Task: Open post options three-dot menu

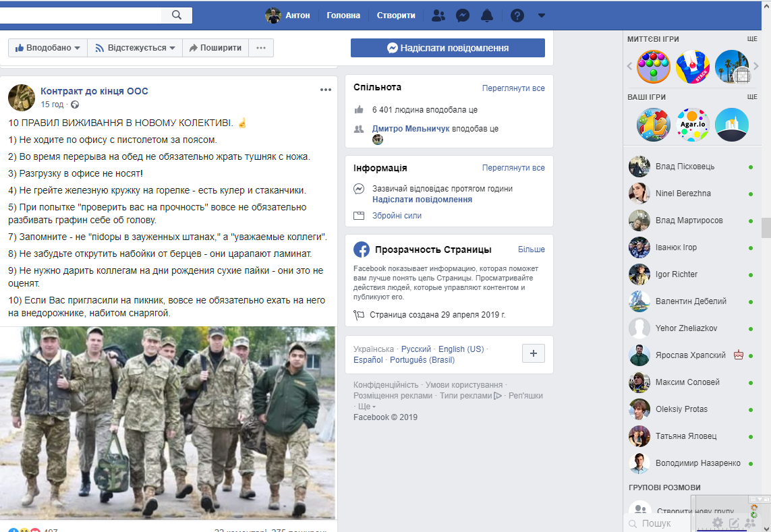Action: click(326, 90)
